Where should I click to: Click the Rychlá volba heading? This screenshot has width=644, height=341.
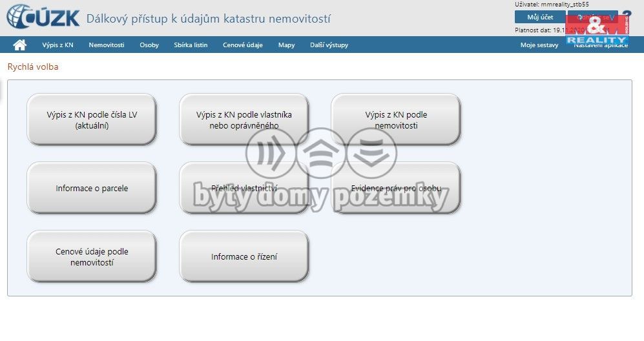click(x=33, y=67)
